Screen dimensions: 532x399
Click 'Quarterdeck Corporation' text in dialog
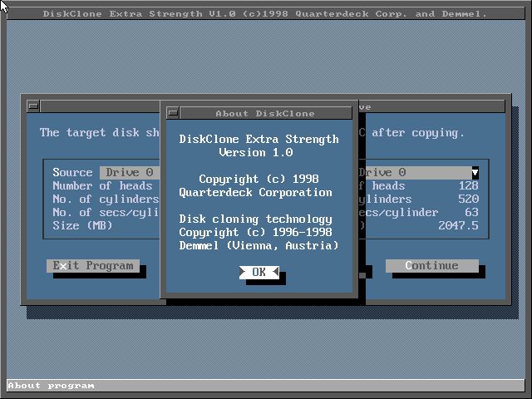(x=255, y=193)
